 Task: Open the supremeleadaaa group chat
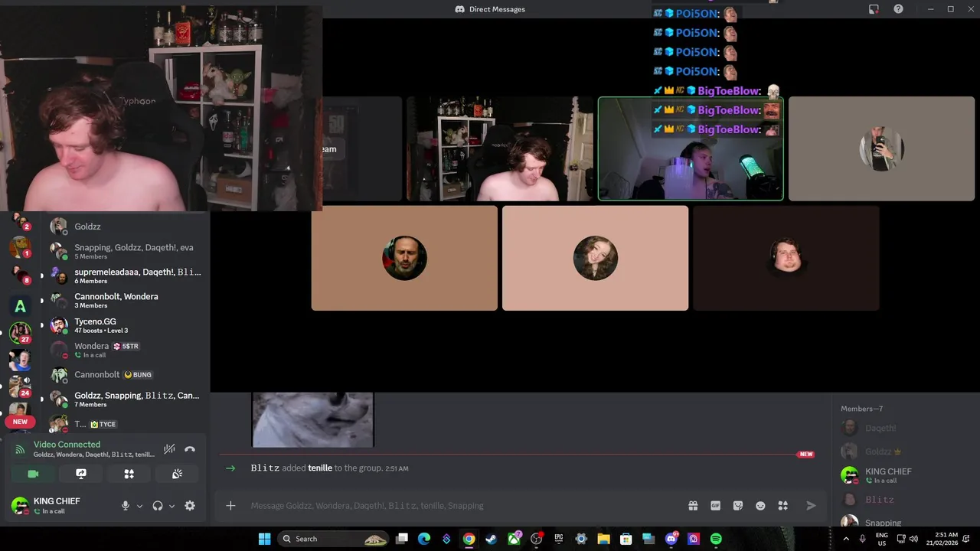click(x=126, y=275)
